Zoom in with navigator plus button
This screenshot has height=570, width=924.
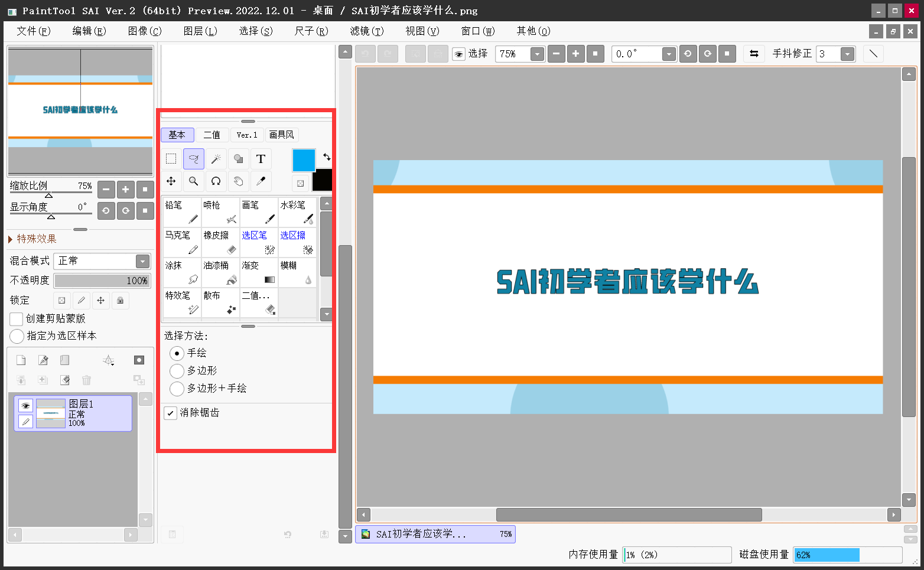coord(125,190)
